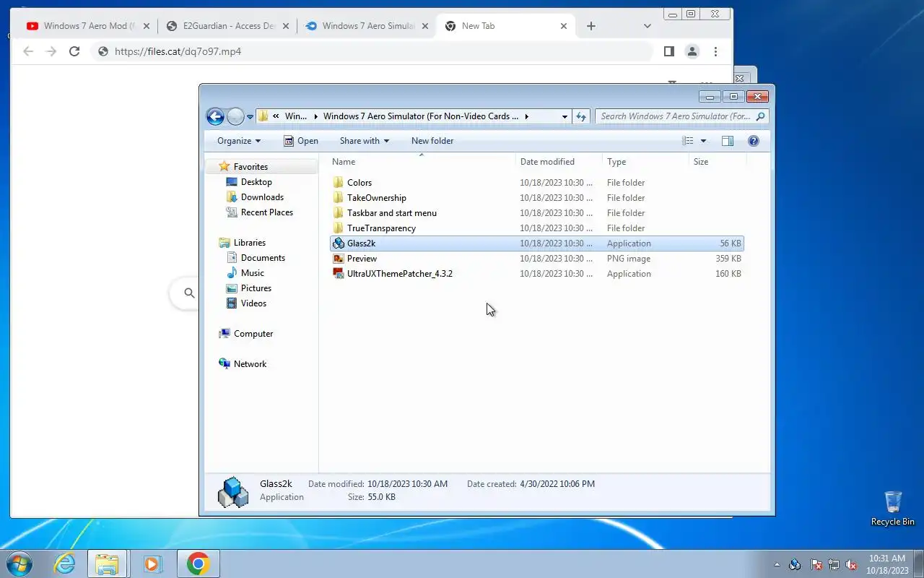Click the Windows Start orb
The height and width of the screenshot is (578, 924).
(x=19, y=564)
